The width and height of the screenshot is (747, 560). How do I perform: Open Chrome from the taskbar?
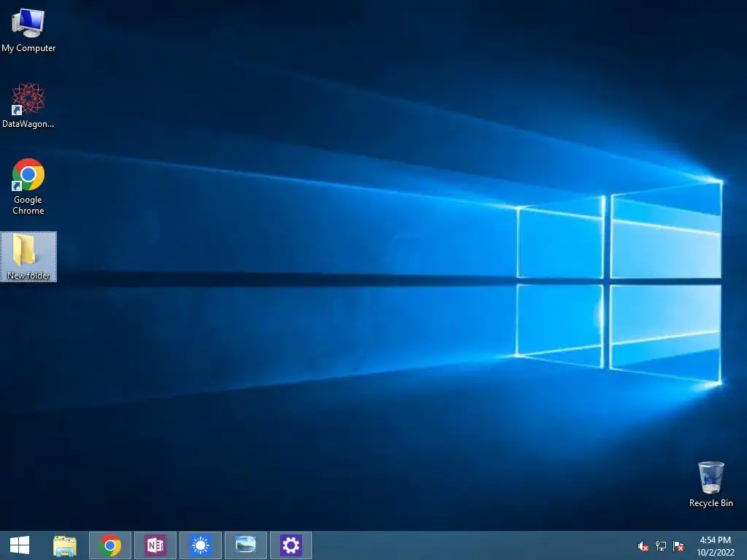(110, 545)
